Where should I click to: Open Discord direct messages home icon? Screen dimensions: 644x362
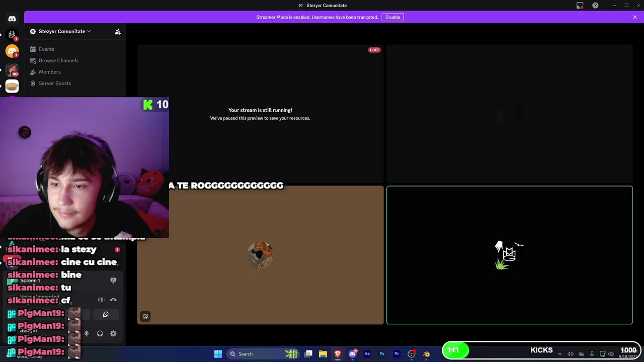pos(12,19)
